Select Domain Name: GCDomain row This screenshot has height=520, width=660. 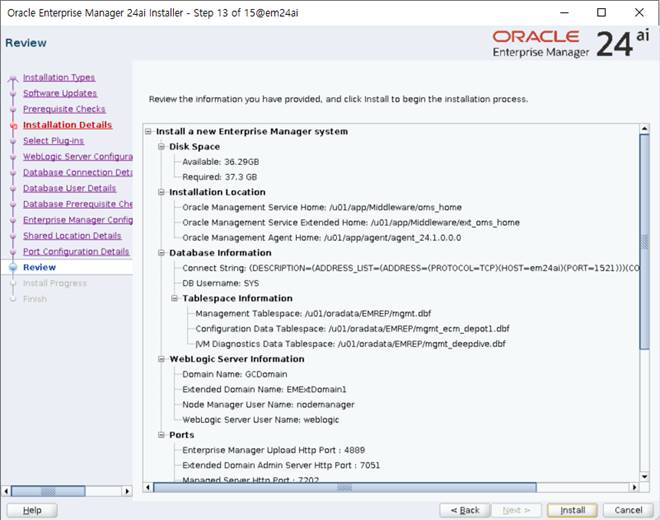[x=234, y=374]
